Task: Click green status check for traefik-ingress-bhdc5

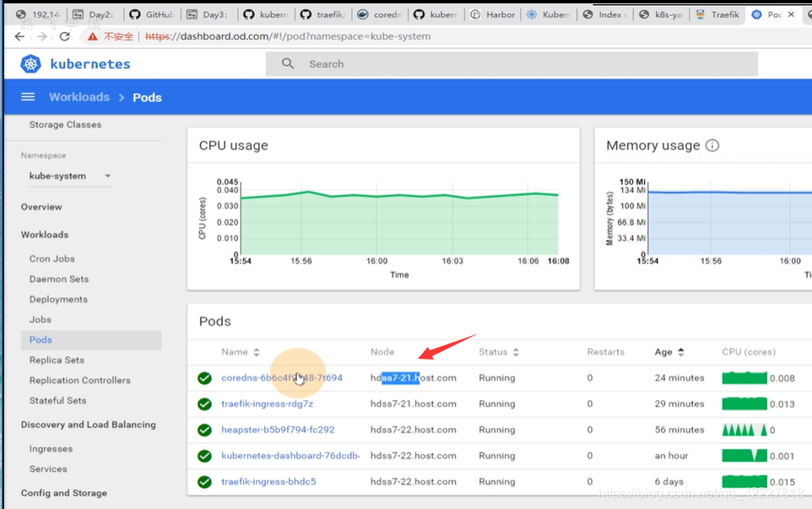Action: coord(204,481)
